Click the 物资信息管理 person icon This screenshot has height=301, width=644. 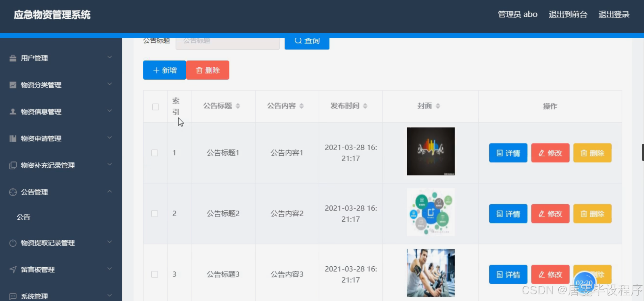(13, 112)
